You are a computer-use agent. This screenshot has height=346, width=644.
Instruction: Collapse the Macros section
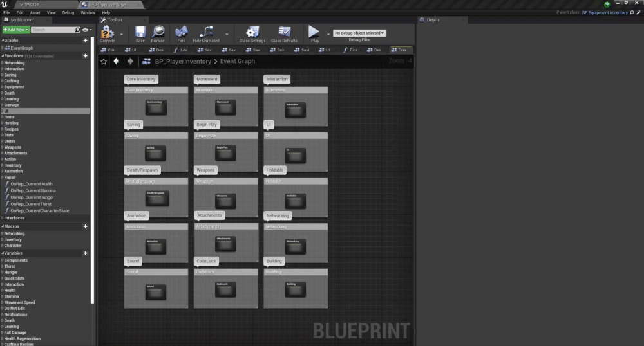(x=2, y=226)
